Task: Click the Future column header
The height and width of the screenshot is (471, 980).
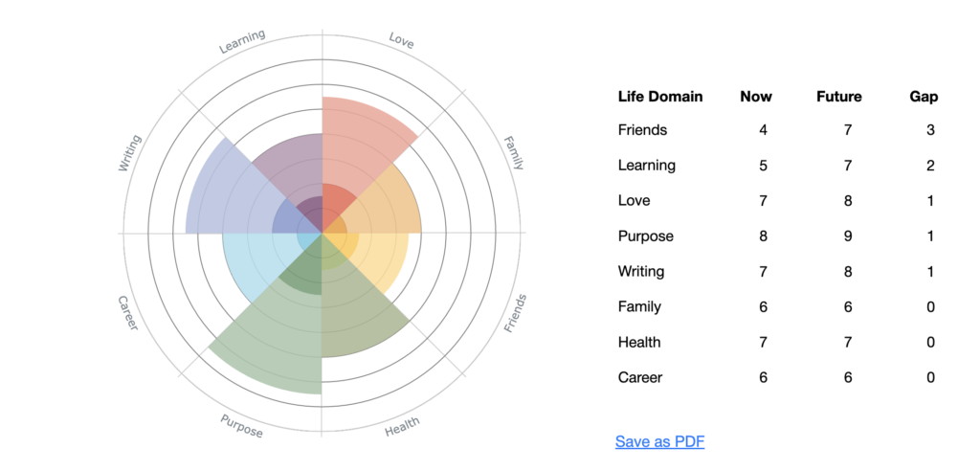Action: 838,97
